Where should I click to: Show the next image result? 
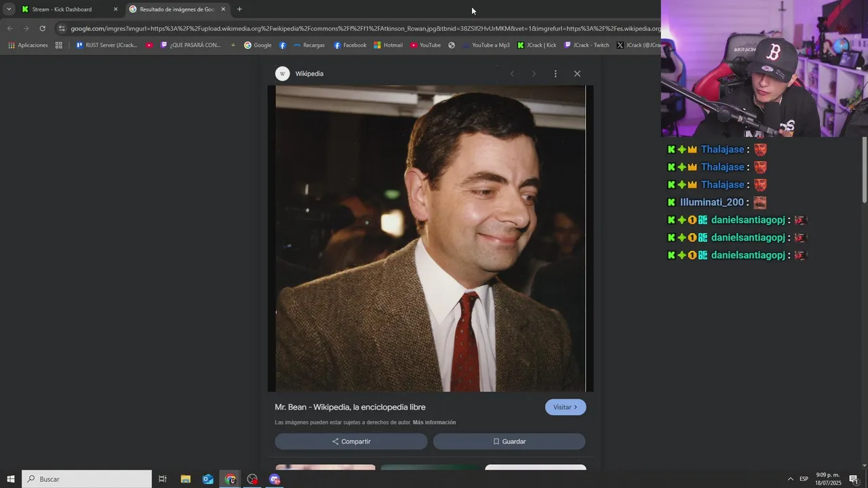point(534,74)
